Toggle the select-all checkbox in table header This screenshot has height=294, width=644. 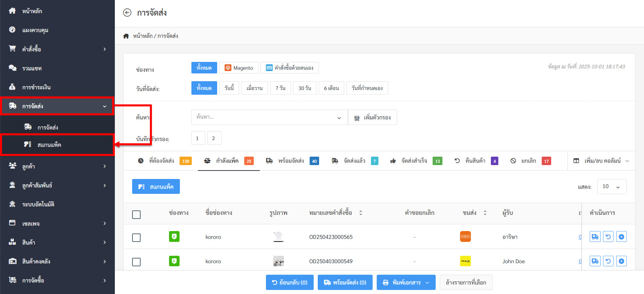136,214
